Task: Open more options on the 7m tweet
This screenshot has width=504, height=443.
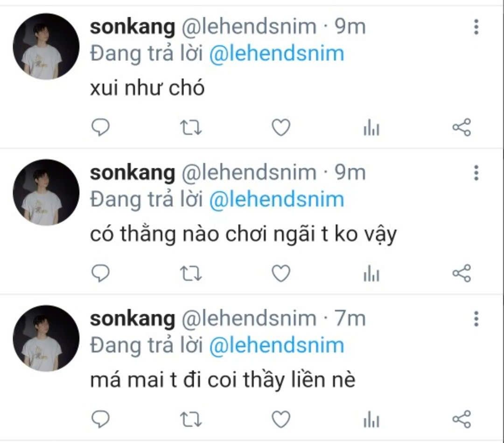Action: coord(476,318)
